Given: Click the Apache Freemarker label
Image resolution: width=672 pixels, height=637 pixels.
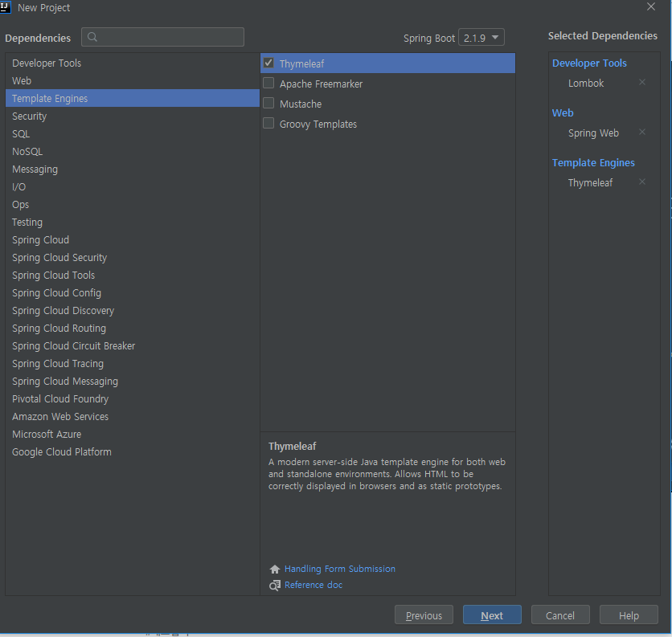Looking at the screenshot, I should (x=321, y=84).
